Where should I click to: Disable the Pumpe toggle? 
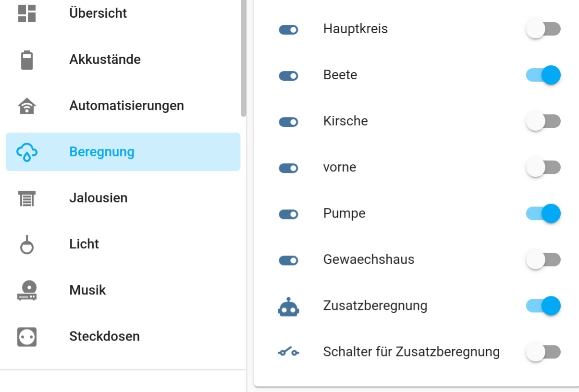tap(543, 214)
